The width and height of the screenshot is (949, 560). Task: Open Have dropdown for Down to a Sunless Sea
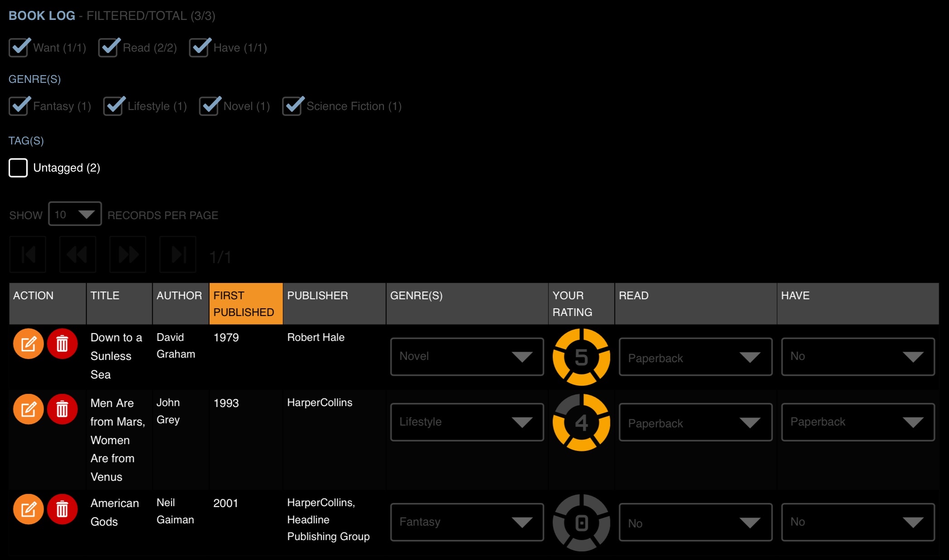pyautogui.click(x=858, y=357)
